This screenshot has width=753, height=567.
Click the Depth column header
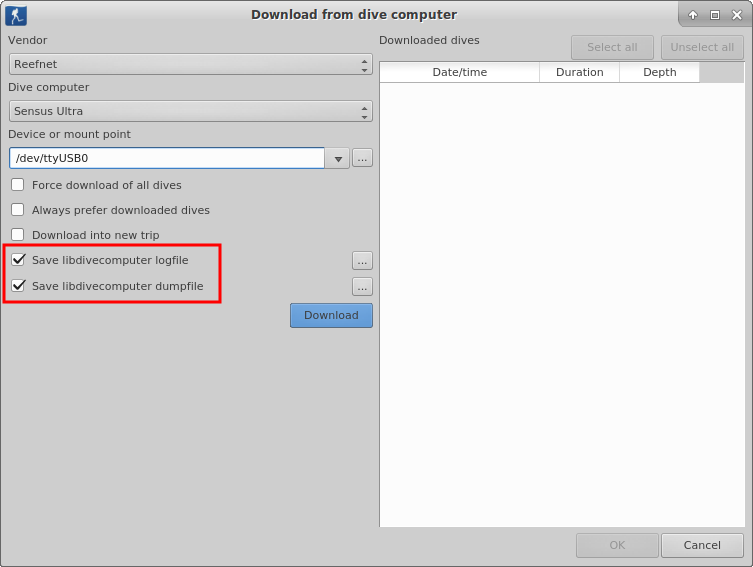click(659, 72)
